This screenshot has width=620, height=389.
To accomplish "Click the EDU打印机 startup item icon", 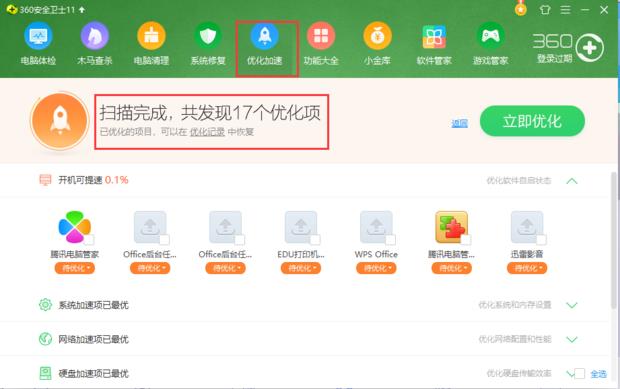I will click(x=301, y=227).
